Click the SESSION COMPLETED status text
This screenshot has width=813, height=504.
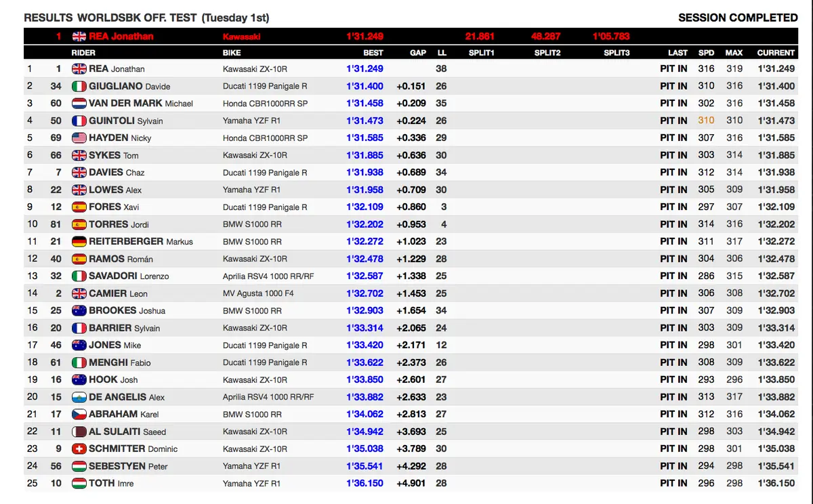738,18
